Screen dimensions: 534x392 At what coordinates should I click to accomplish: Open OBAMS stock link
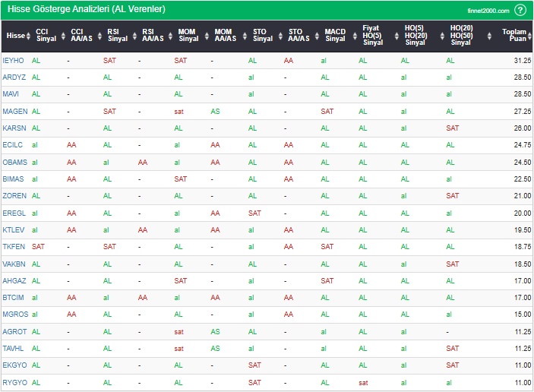[x=14, y=162]
